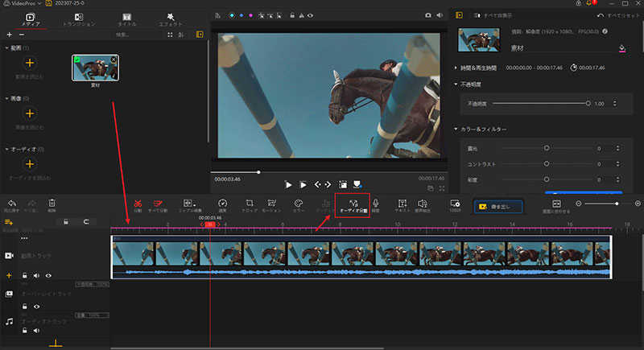Take a snapshot with the camera icon
The image size is (644, 350).
pos(428,15)
